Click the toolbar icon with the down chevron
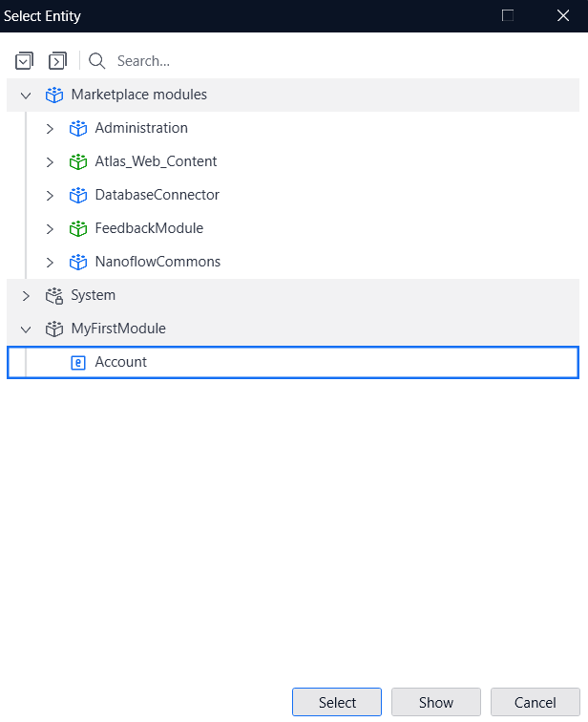Viewport: 588px width, 722px height. click(x=24, y=61)
